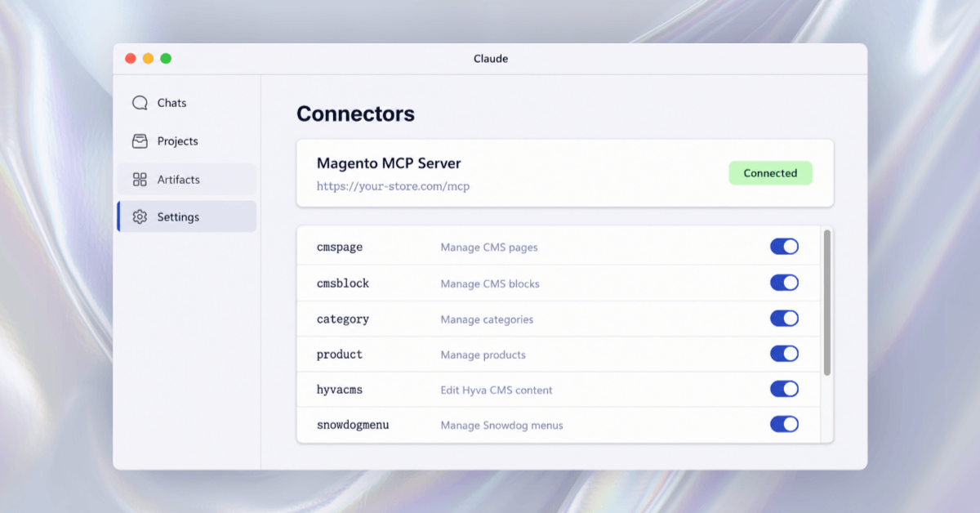980x513 pixels.
Task: Toggle the category tool switch
Action: [784, 319]
